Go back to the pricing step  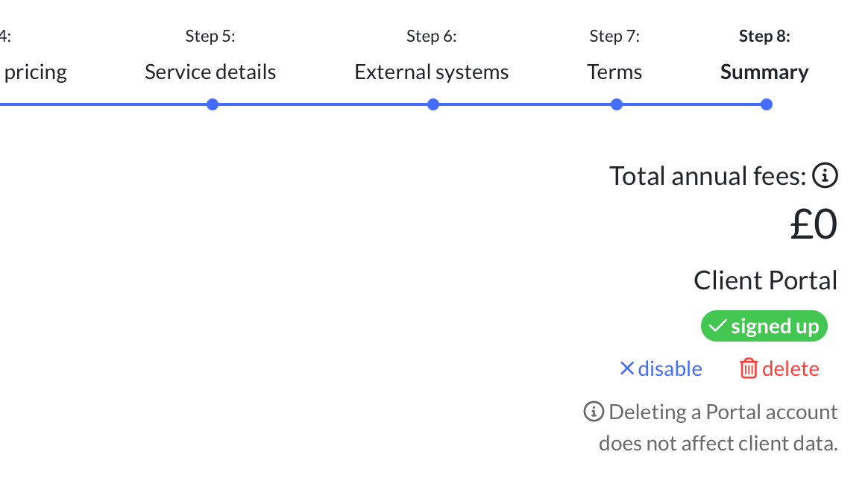pyautogui.click(x=36, y=72)
